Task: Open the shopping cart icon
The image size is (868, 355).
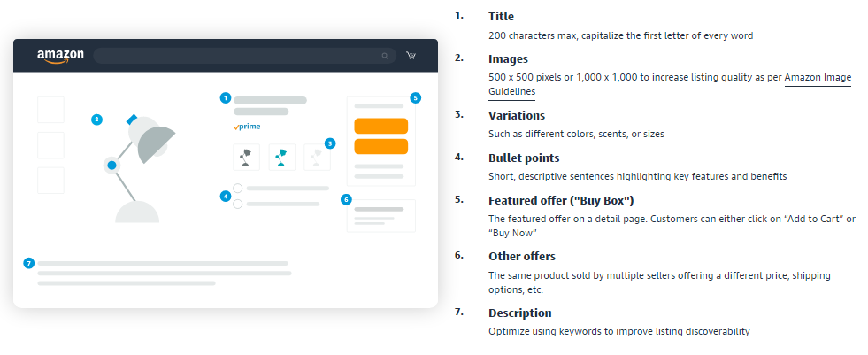Action: click(x=411, y=56)
